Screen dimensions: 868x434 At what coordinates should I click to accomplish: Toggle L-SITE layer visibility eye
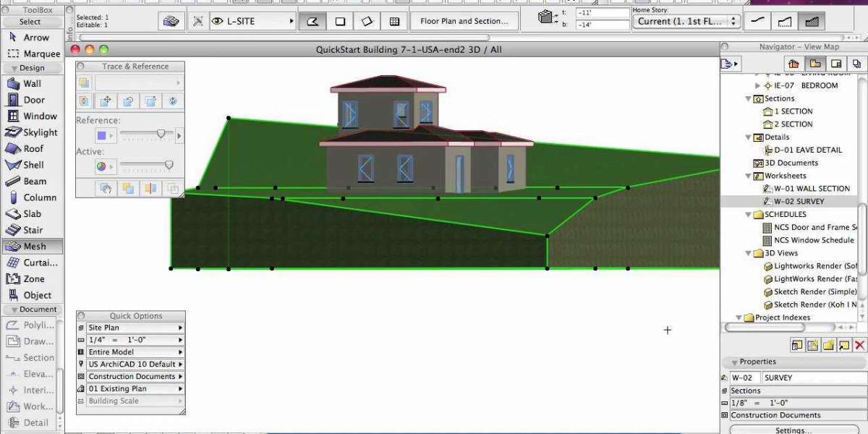click(218, 22)
